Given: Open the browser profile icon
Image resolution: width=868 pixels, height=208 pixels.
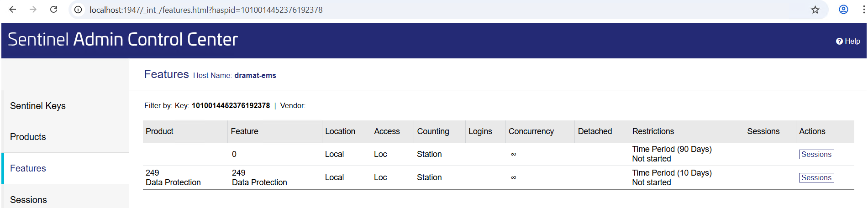Looking at the screenshot, I should point(843,10).
